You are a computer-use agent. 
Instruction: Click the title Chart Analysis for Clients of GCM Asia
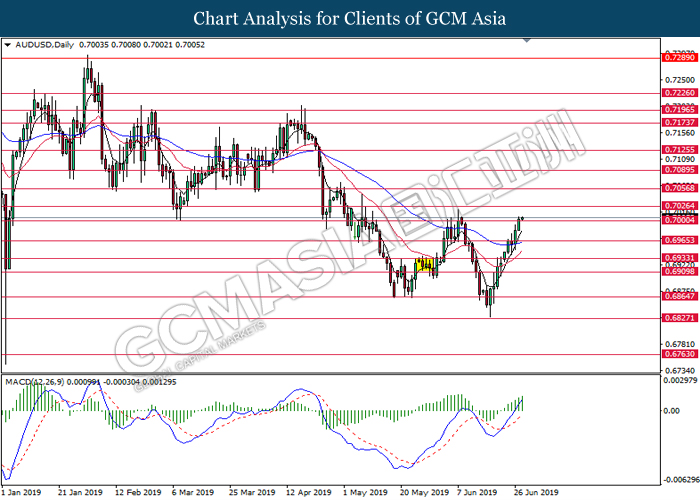(350, 18)
